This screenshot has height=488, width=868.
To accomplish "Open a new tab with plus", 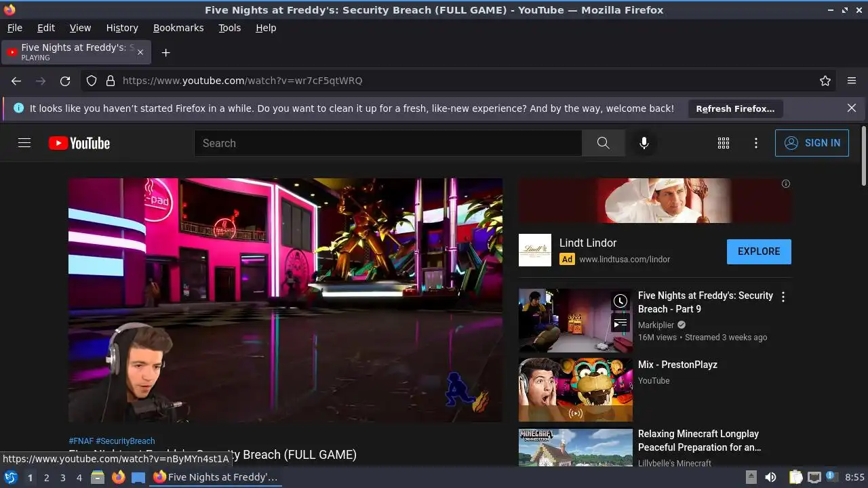I will tap(165, 52).
